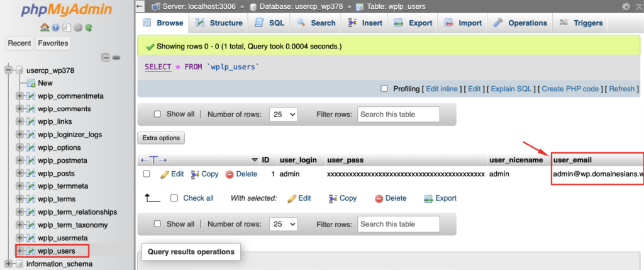Click the wplp_links table icon
The width and height of the screenshot is (644, 270).
pos(31,121)
